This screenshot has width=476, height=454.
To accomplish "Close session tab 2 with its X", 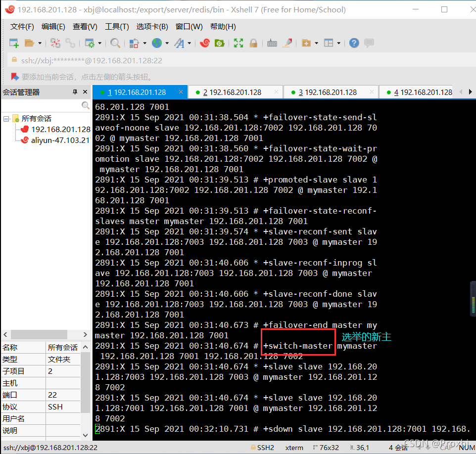I will tap(276, 91).
